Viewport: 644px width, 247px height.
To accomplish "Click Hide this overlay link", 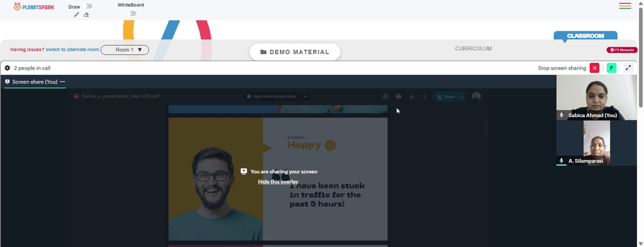I will pyautogui.click(x=278, y=182).
